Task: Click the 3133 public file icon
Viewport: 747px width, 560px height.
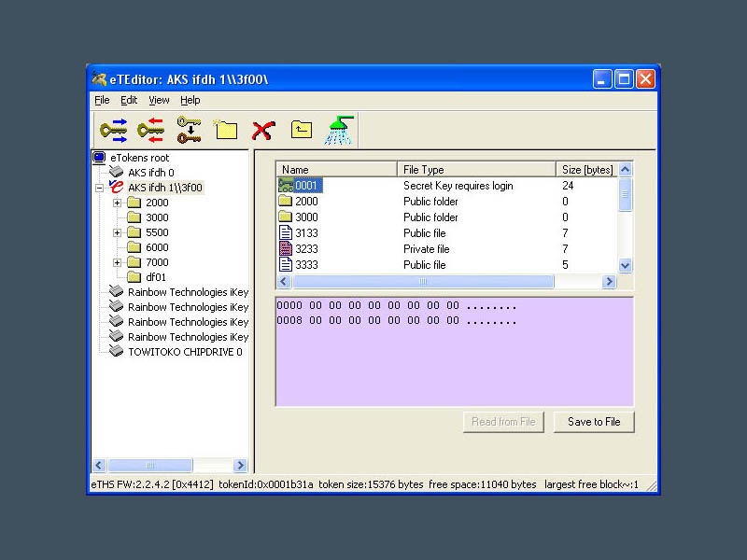Action: coord(286,232)
